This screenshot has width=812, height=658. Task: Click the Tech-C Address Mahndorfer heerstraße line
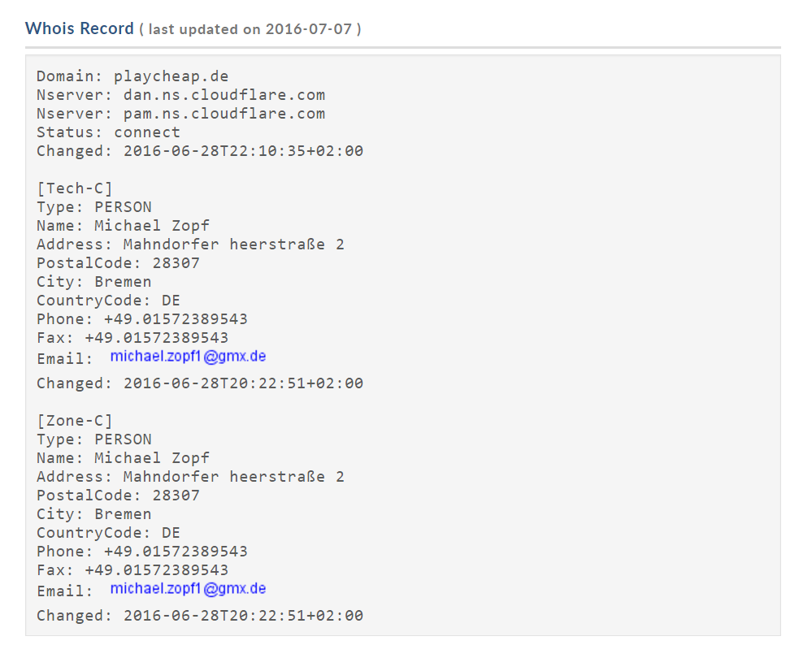tap(190, 245)
